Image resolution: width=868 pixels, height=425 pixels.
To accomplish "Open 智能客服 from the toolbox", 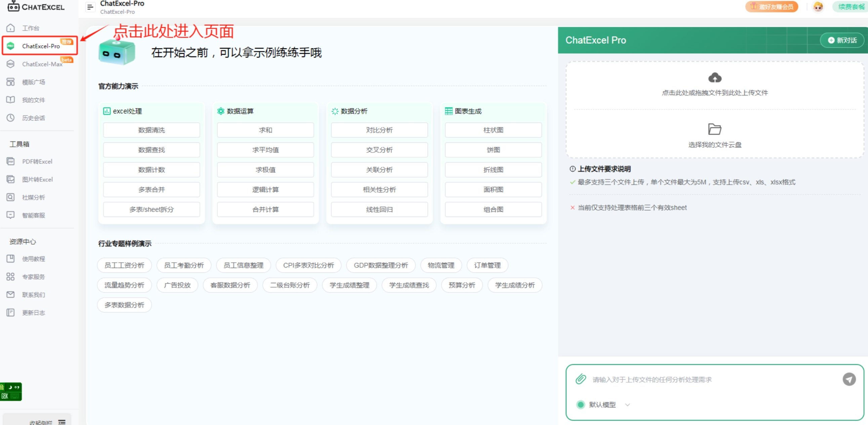I will pyautogui.click(x=34, y=215).
